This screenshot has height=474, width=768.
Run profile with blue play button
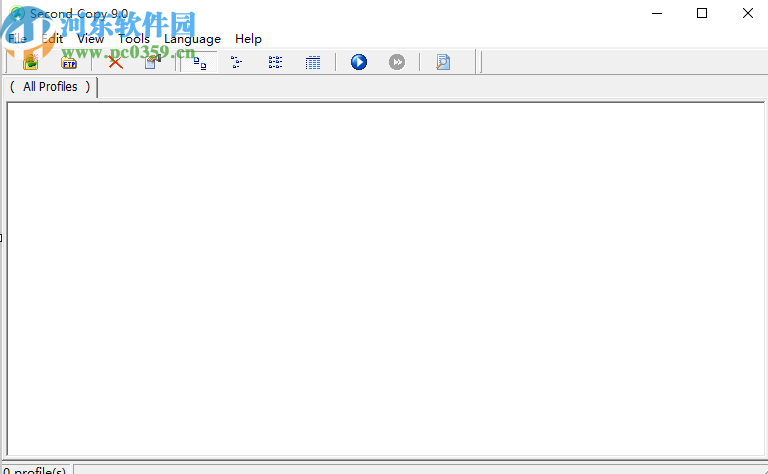point(359,62)
